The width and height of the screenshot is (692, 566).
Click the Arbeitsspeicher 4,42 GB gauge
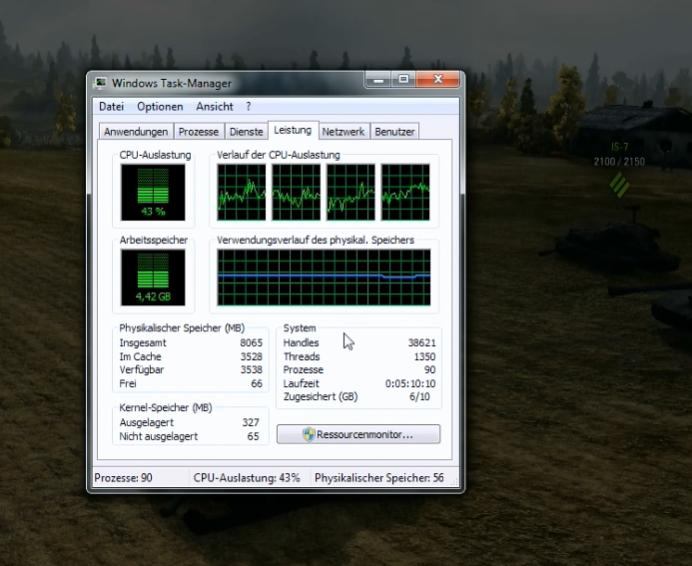coord(153,278)
